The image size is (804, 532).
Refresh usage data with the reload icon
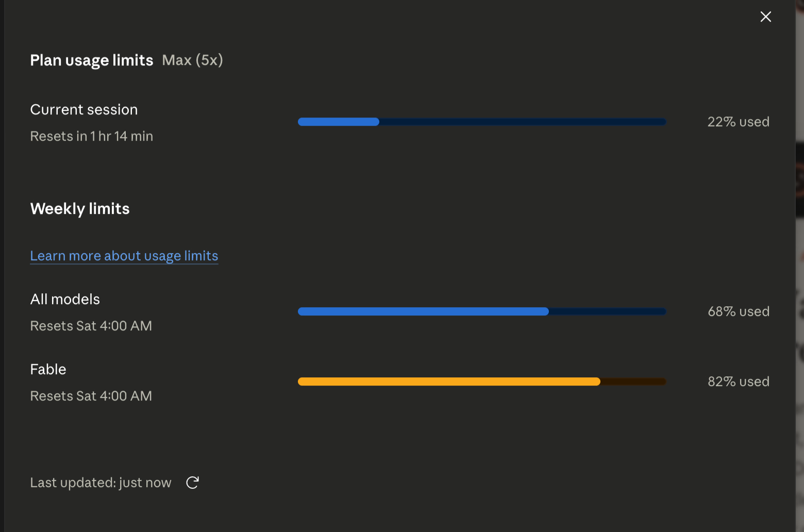point(192,483)
